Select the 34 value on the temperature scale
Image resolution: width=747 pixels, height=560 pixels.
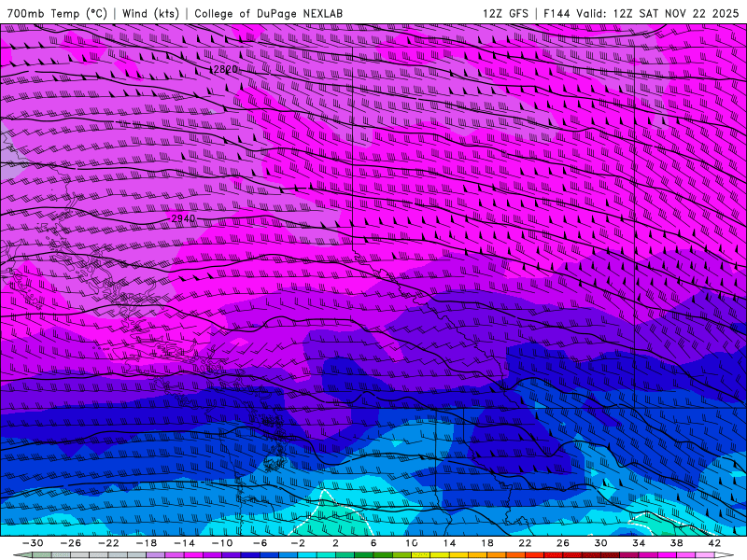coord(639,543)
